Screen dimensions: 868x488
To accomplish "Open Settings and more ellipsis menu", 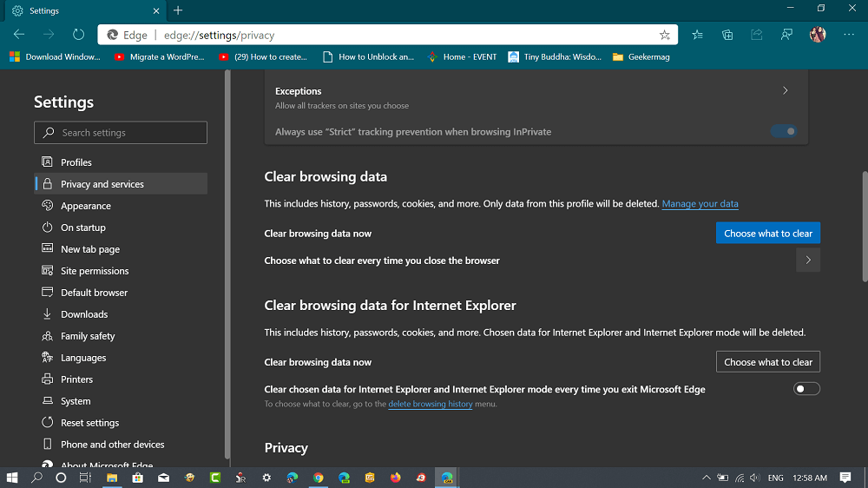I will (849, 35).
